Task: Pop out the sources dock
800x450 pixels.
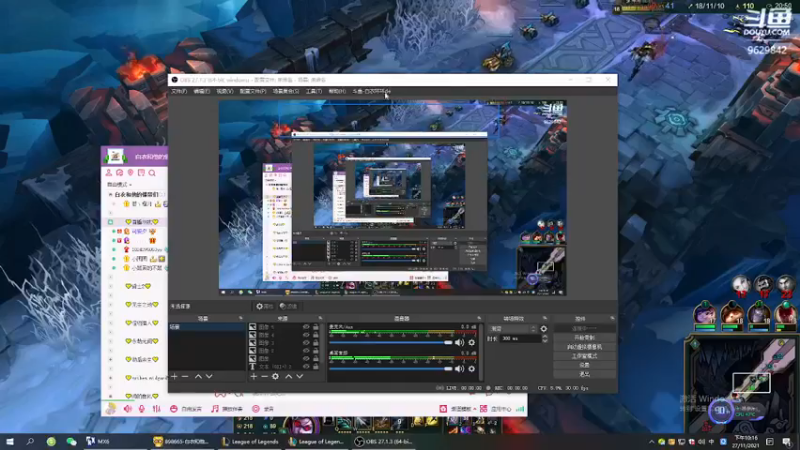Action: pos(320,318)
